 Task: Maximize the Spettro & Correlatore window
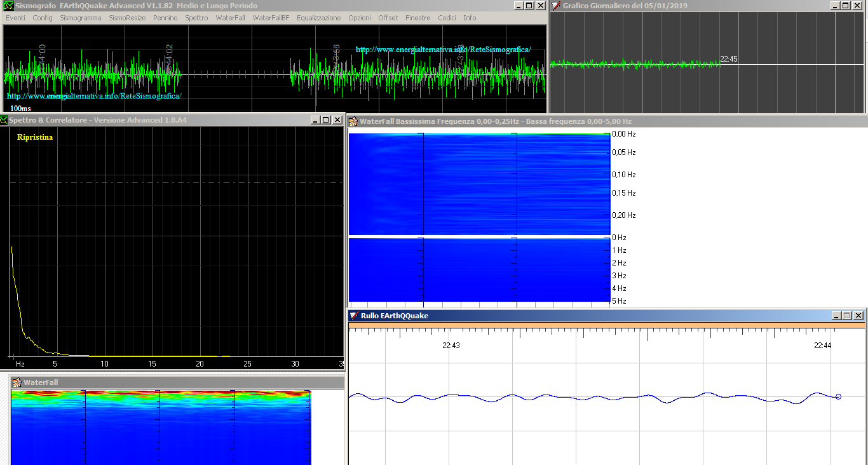[x=326, y=120]
